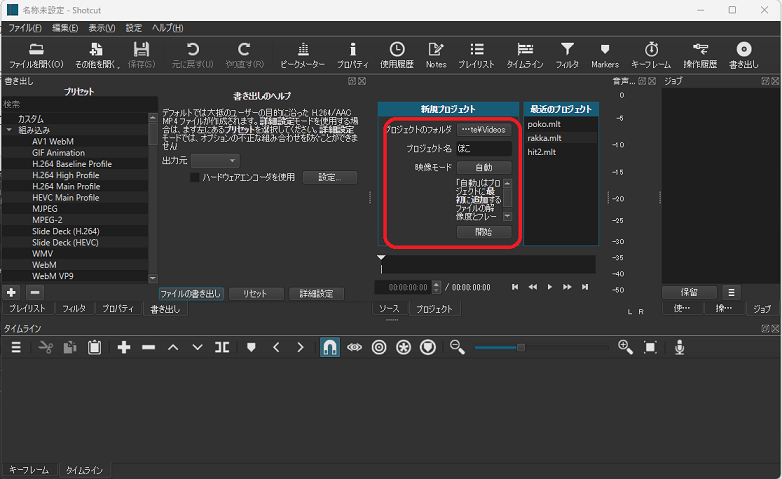The height and width of the screenshot is (479, 782).
Task: Open Other toolbar icon
Action: point(96,55)
